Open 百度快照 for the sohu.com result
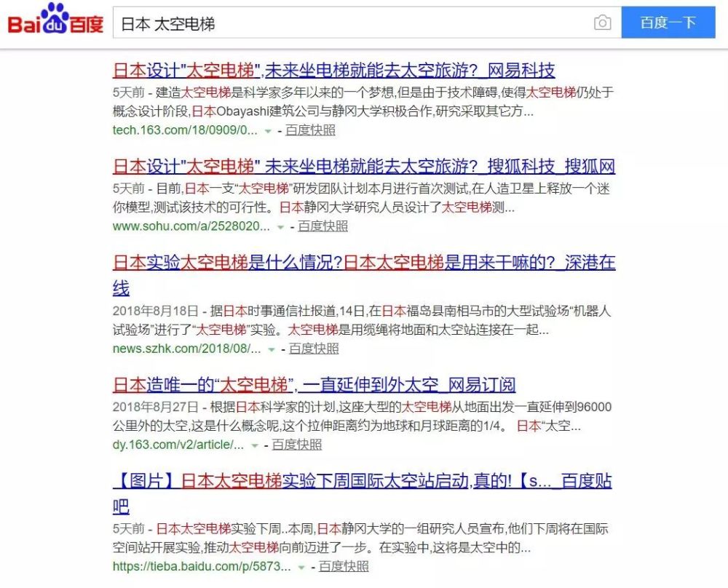 coord(323,226)
